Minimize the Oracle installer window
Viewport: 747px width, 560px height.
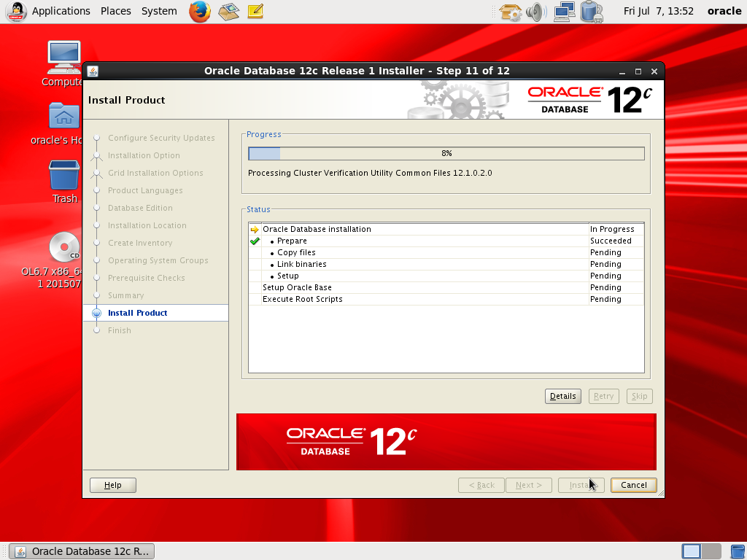tap(622, 71)
